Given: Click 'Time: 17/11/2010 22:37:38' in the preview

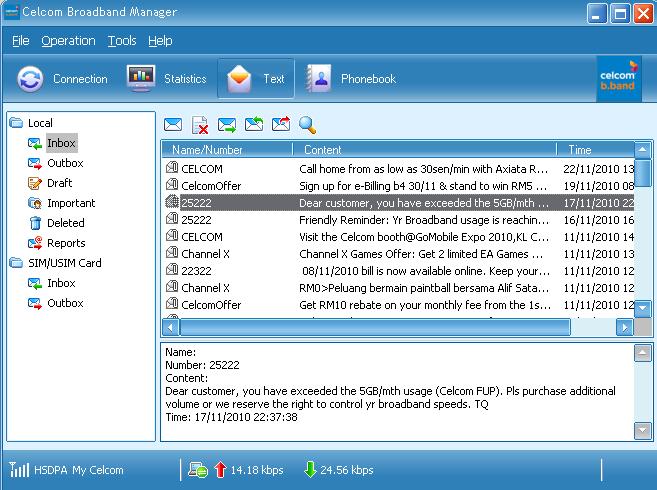Looking at the screenshot, I should point(231,417).
